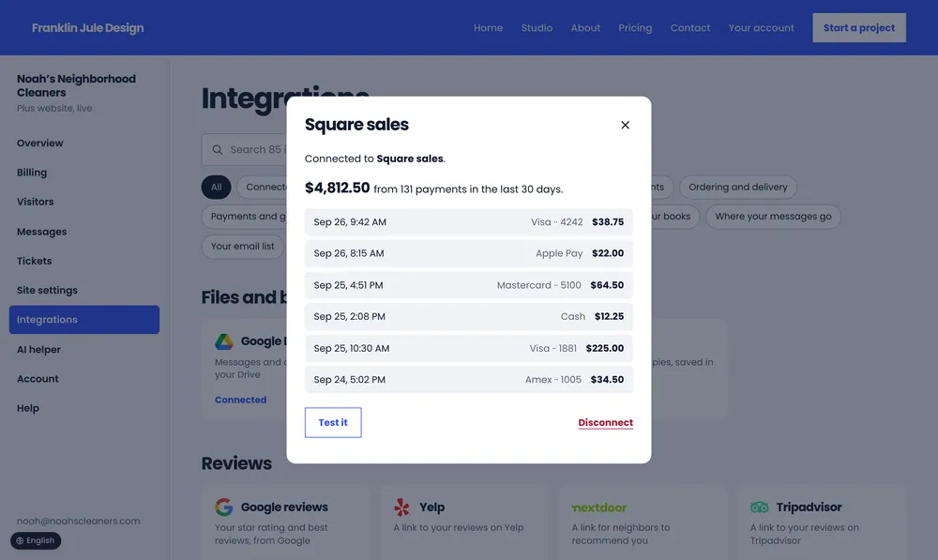This screenshot has height=560, width=938.
Task: Go to Overview in the sidebar
Action: [x=40, y=143]
